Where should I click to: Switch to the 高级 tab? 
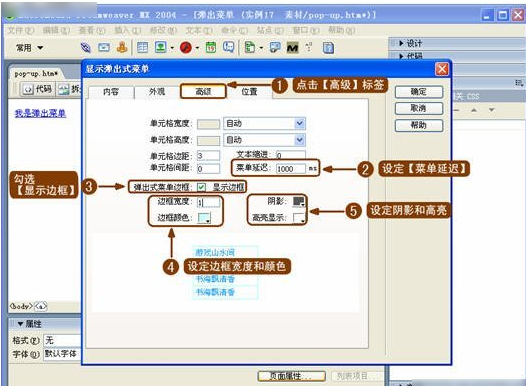tap(203, 91)
